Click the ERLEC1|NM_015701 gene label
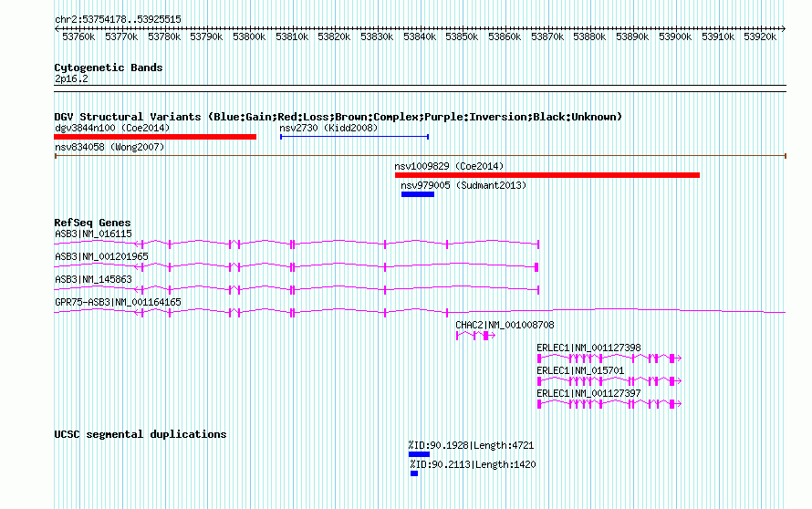Image resolution: width=812 pixels, height=509 pixels. pos(580,370)
